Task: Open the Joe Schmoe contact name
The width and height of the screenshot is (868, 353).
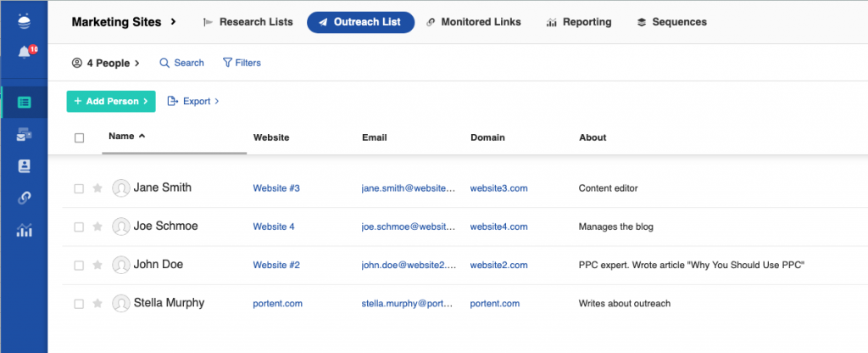Action: (165, 226)
